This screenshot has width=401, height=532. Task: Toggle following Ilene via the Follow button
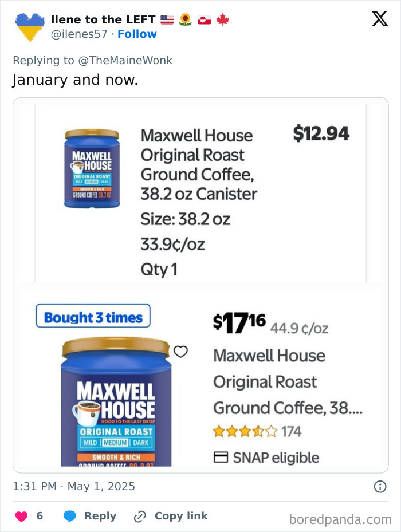[x=137, y=34]
